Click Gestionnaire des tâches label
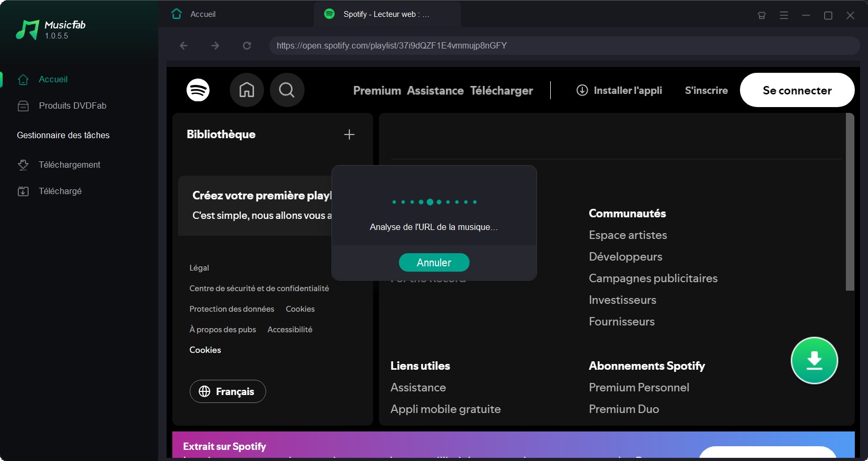 [63, 135]
